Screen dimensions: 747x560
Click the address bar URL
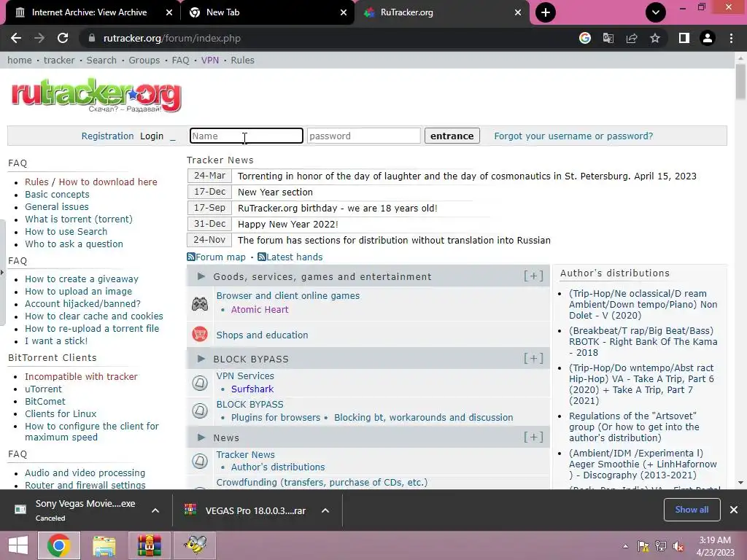tap(172, 38)
